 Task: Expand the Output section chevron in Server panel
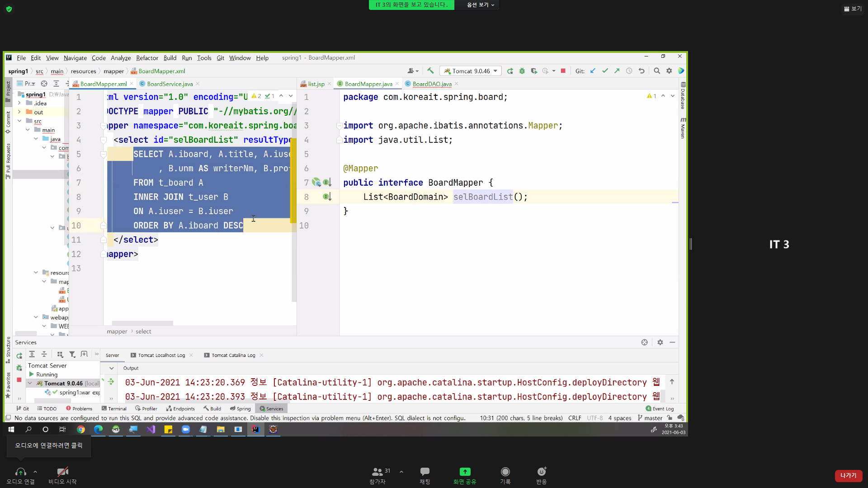111,368
